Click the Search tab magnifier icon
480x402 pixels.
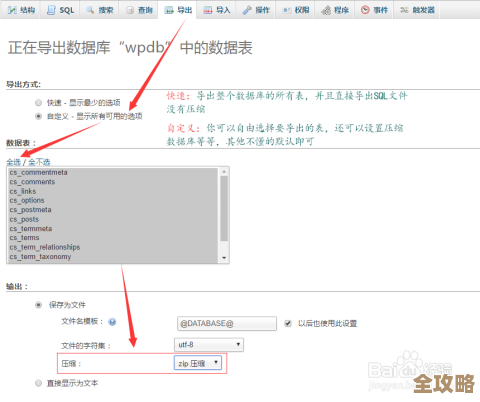[90, 10]
